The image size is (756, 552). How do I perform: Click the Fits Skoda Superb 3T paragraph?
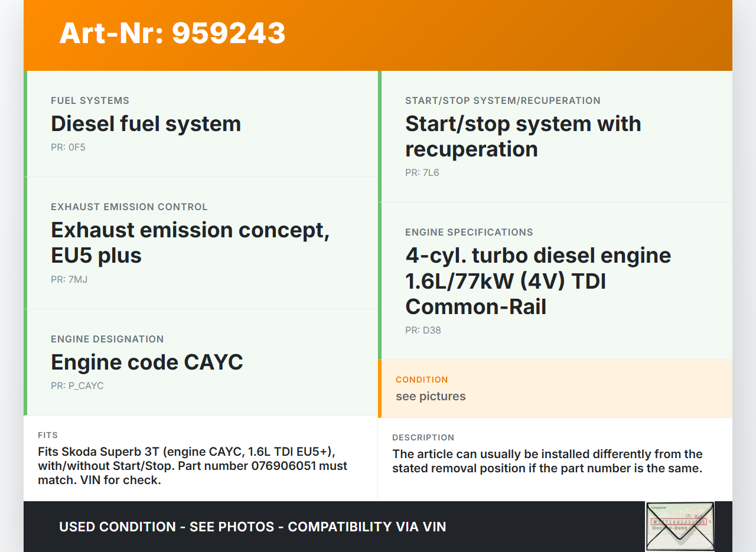point(193,466)
